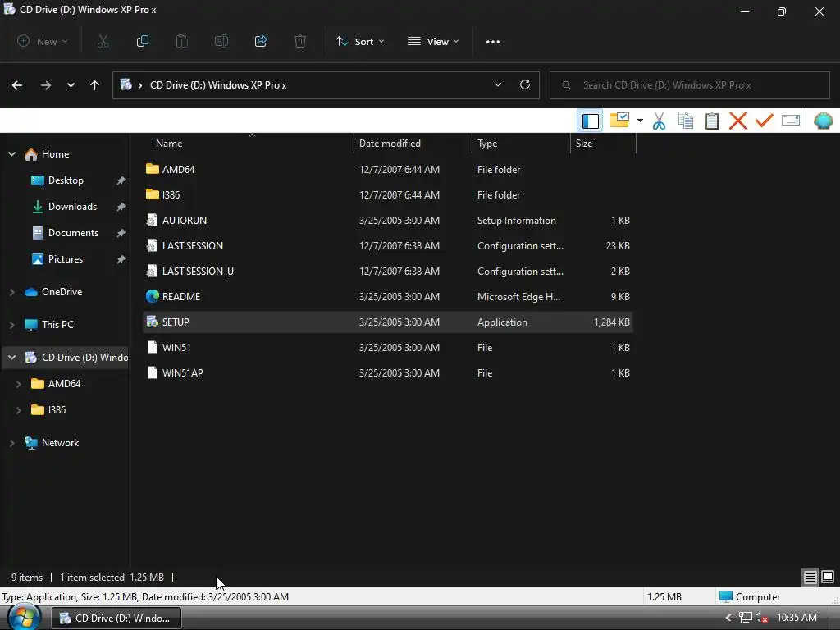
Task: Expand the I386 node in sidebar
Action: [x=19, y=410]
